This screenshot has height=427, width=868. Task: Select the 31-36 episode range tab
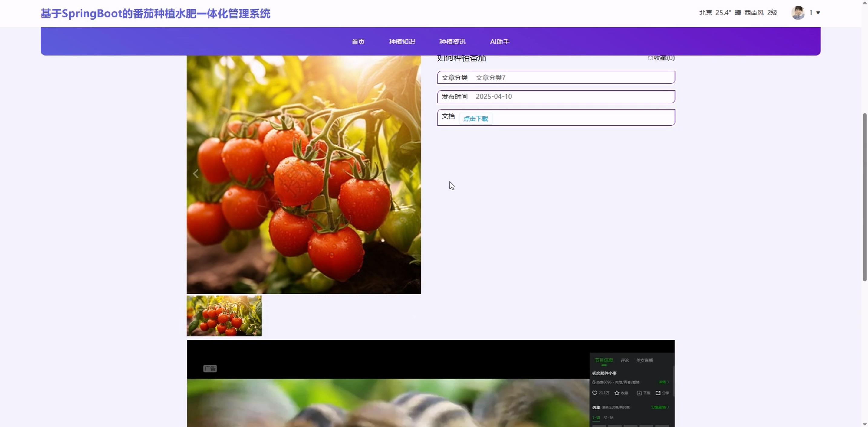pyautogui.click(x=608, y=418)
